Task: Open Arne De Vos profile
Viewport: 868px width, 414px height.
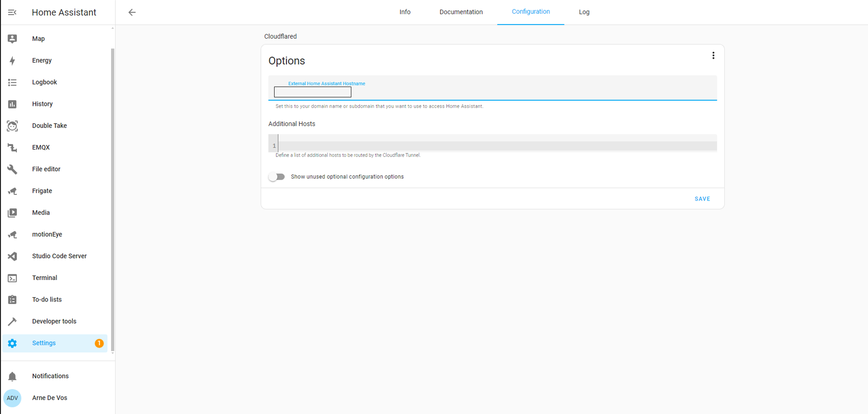Action: (55, 398)
